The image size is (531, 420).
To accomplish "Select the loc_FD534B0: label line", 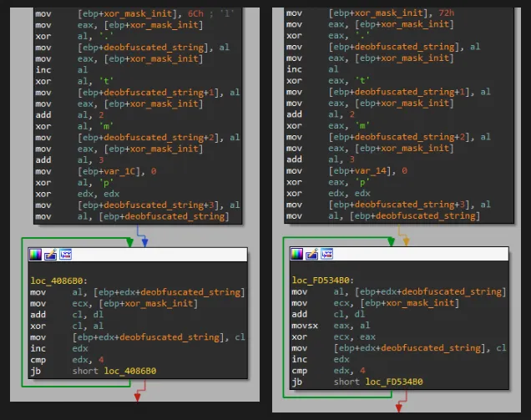I will tap(323, 280).
